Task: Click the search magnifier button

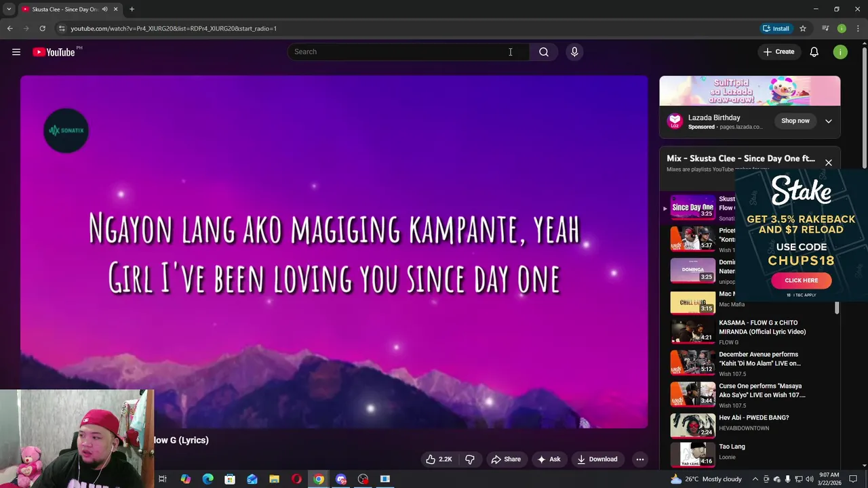Action: pos(543,52)
